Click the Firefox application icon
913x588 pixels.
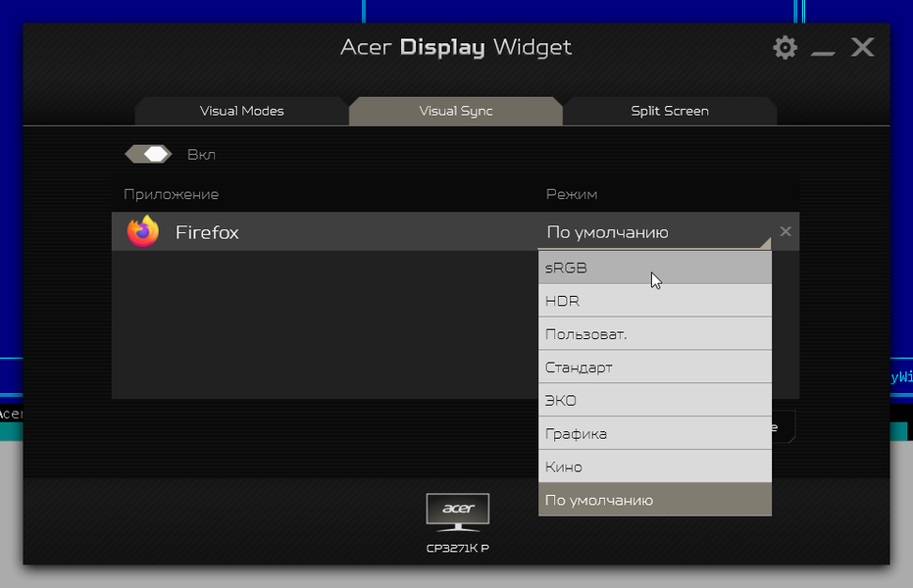point(143,232)
